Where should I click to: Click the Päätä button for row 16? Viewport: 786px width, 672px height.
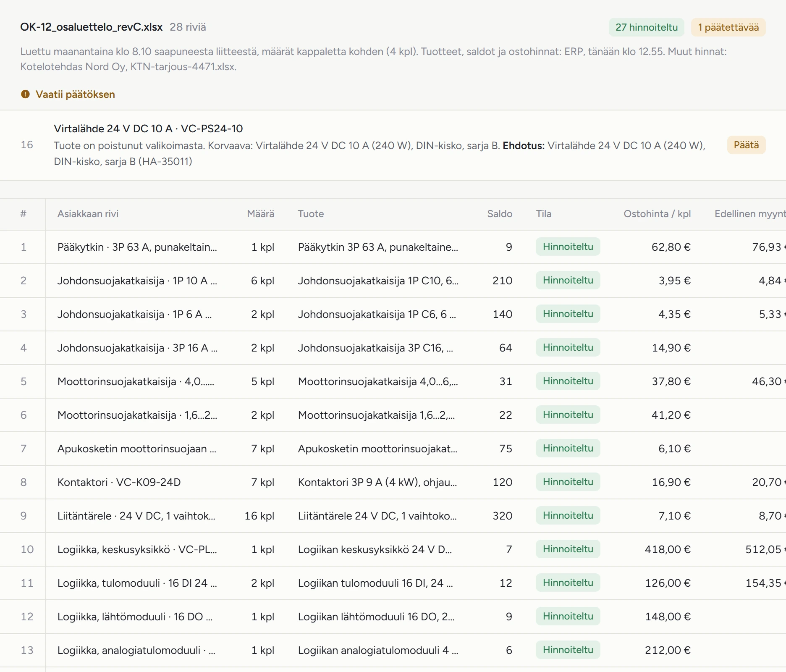coord(746,145)
